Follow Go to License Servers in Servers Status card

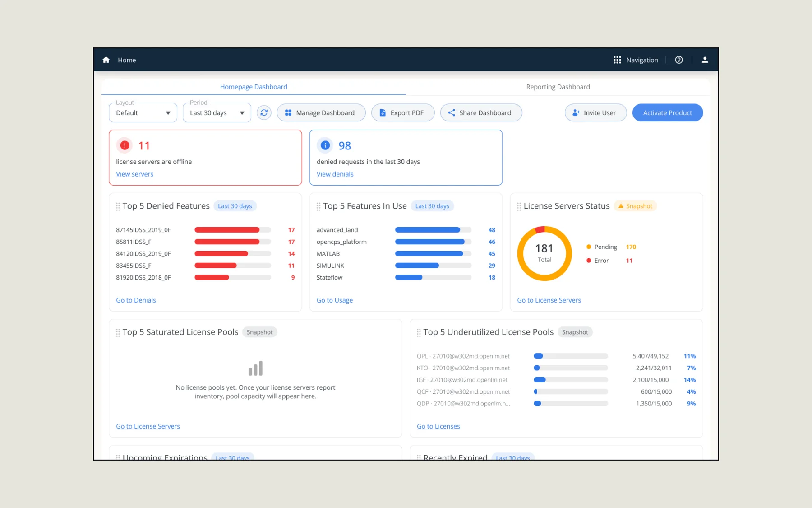click(549, 300)
